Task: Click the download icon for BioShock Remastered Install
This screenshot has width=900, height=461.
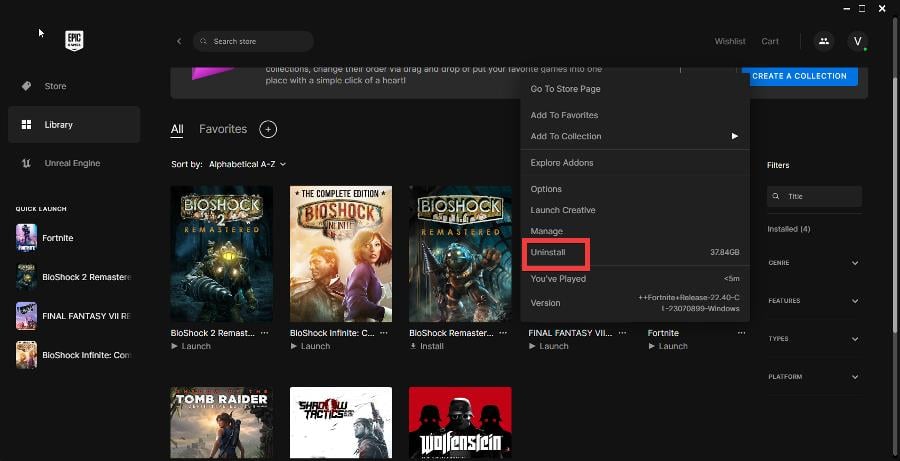Action: 413,346
